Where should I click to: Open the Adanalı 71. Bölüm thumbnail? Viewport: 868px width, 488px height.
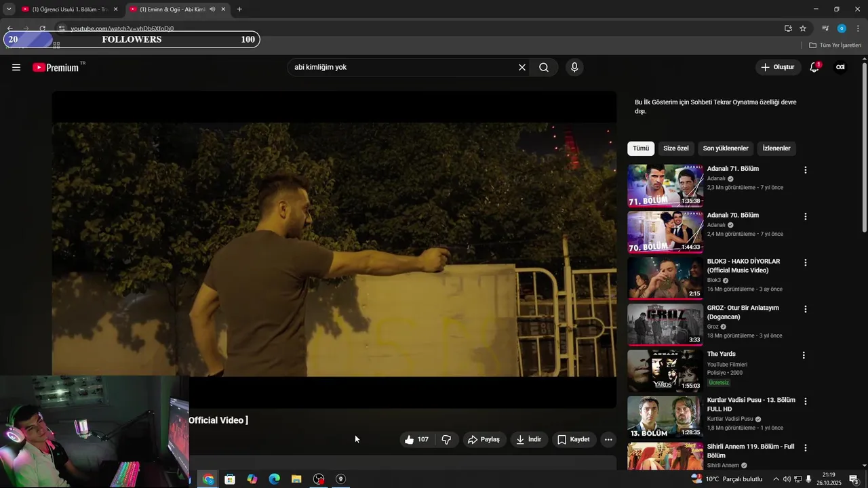665,186
